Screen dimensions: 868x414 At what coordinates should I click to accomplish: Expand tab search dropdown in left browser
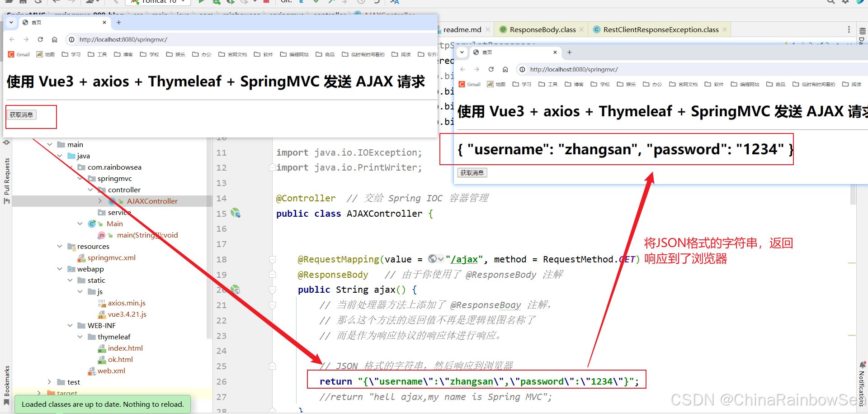[11, 22]
